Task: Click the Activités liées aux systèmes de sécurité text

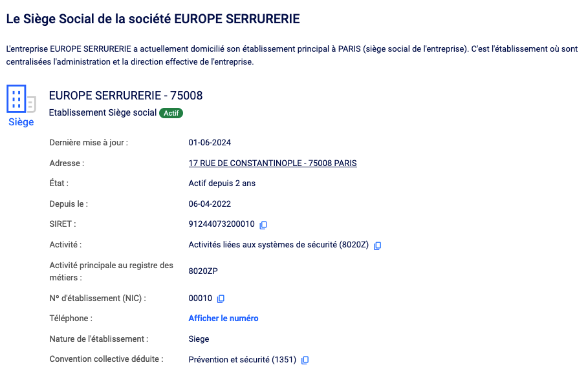Action: 279,245
